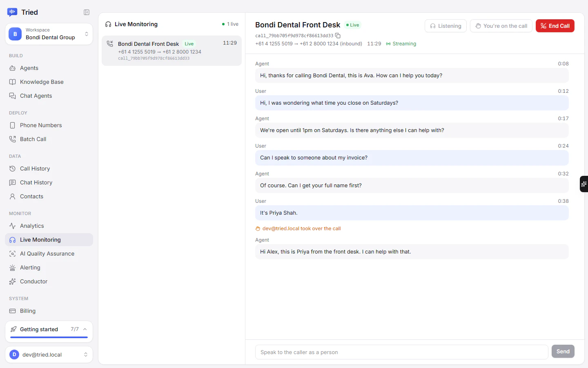Send the message to caller
588x368 pixels.
563,351
